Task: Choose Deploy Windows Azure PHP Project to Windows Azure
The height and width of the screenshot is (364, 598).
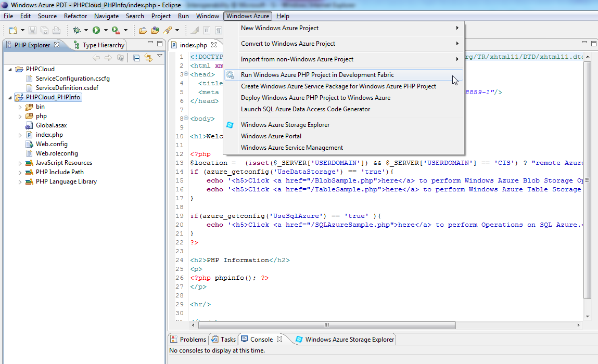Action: [343, 98]
